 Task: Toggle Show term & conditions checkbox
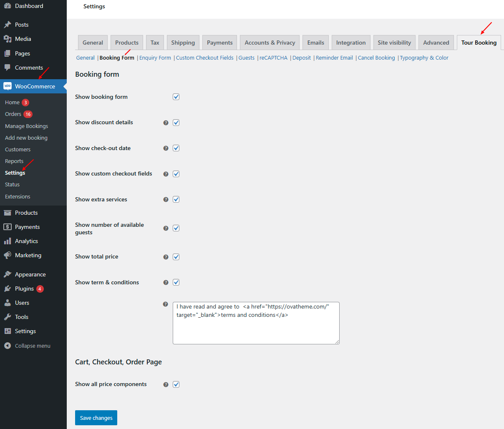tap(176, 282)
